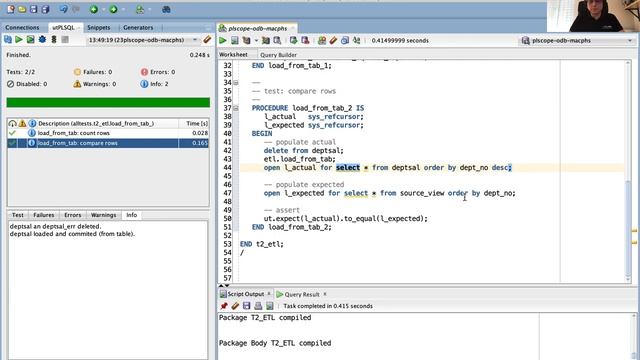
Task: Collapse the comment block fold marker at line 34
Action: coord(236,82)
